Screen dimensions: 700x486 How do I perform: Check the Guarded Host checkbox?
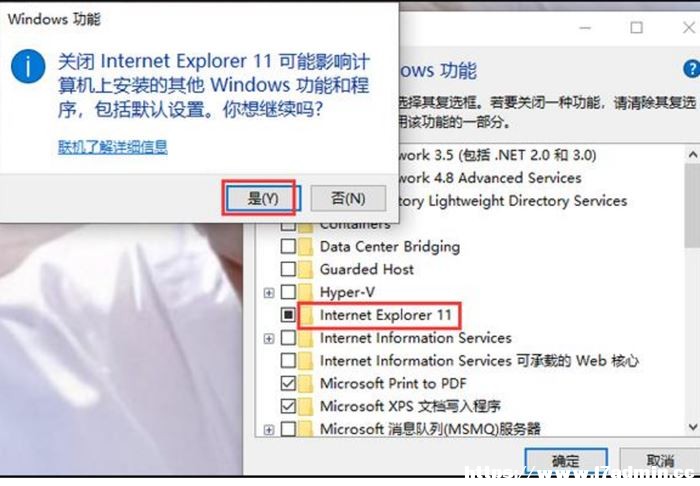point(288,269)
